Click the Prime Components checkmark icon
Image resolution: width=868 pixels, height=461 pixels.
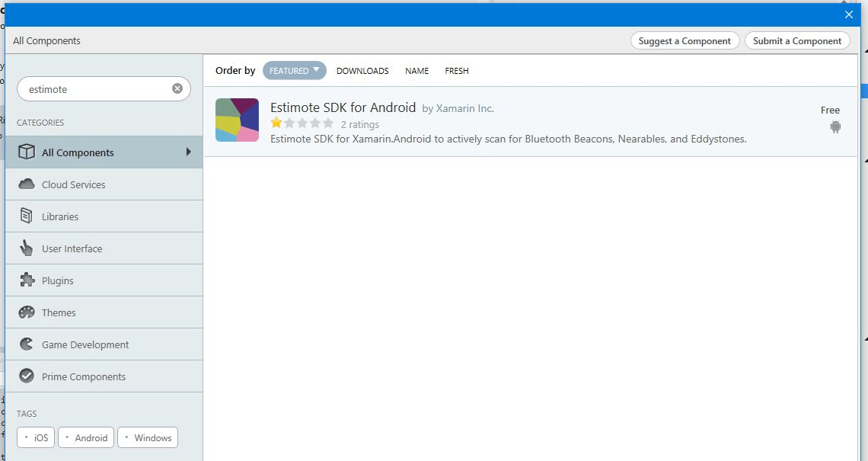[x=27, y=376]
